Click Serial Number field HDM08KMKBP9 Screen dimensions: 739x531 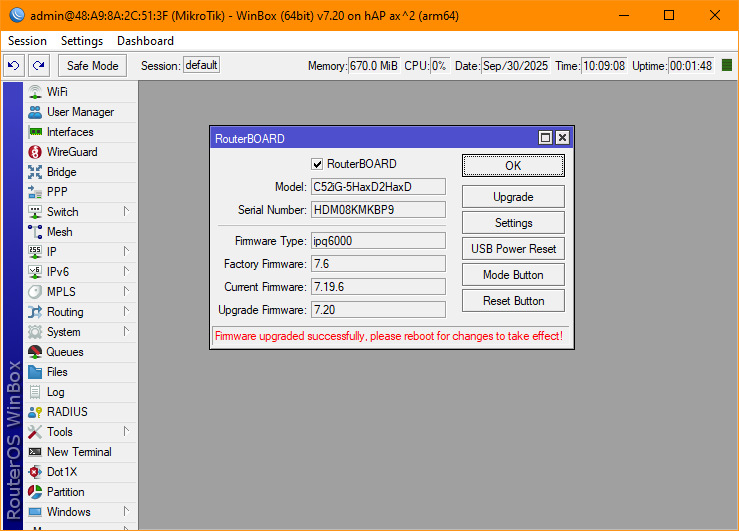(378, 210)
